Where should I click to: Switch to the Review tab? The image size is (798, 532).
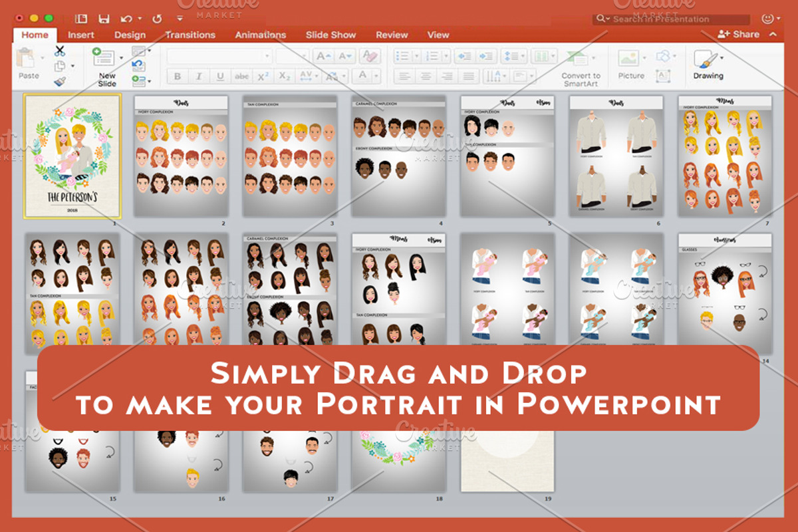point(392,35)
